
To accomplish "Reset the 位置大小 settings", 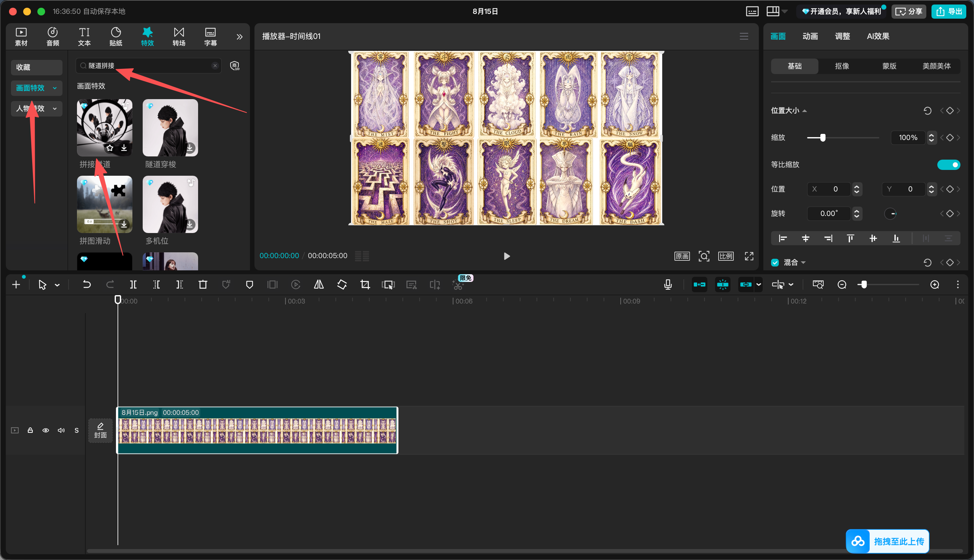I will tap(927, 111).
